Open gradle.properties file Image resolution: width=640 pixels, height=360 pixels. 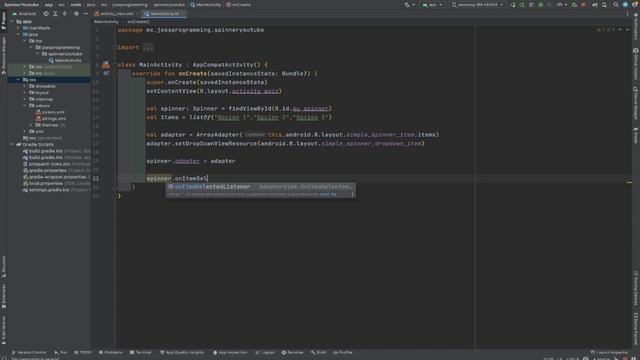click(x=56, y=171)
